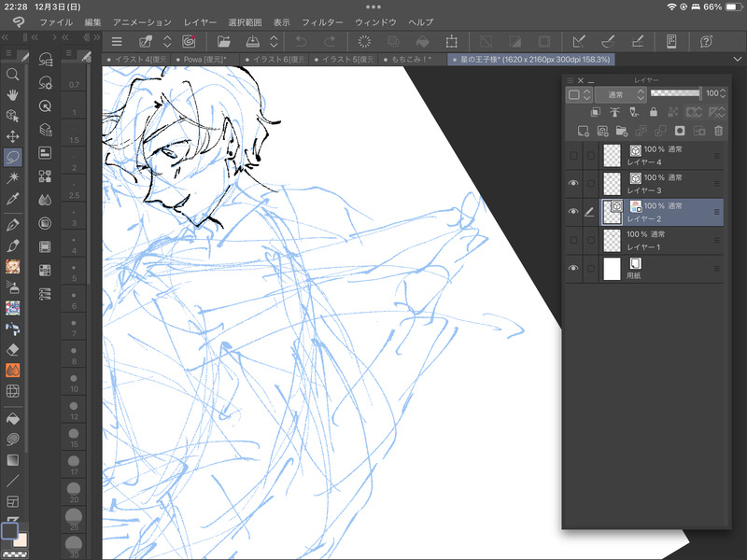Screen dimensions: 747x560
Task: Tap the three-dot multitasking indicator
Action: 373,7
